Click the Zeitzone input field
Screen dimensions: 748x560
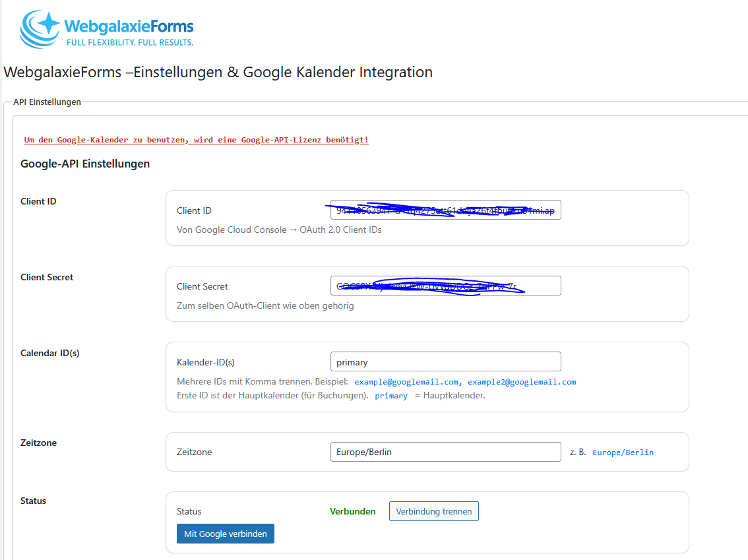coord(445,452)
